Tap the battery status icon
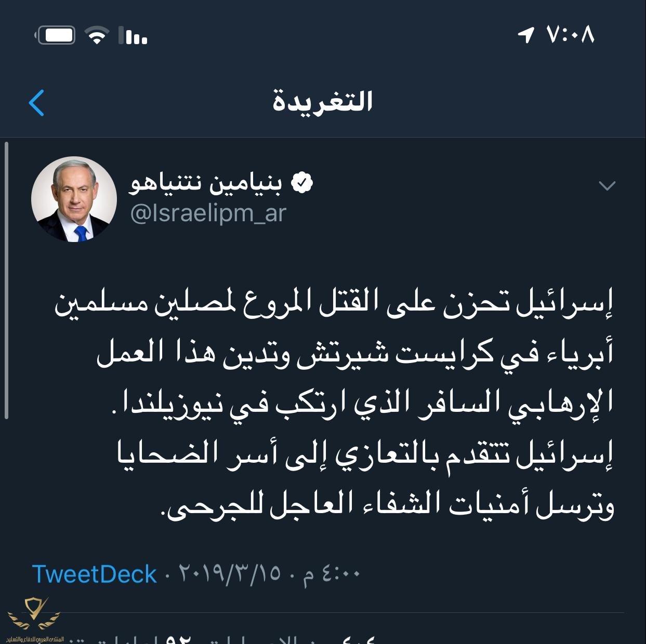The height and width of the screenshot is (644, 646). tap(55, 35)
